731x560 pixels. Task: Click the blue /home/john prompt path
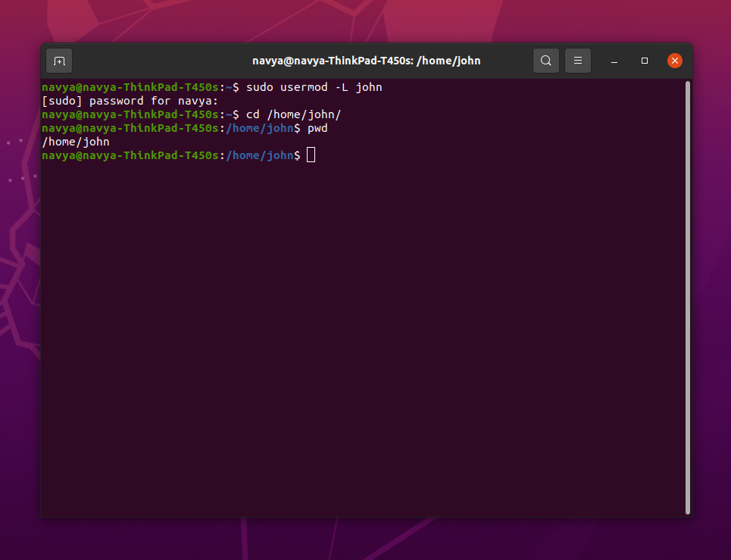click(261, 155)
